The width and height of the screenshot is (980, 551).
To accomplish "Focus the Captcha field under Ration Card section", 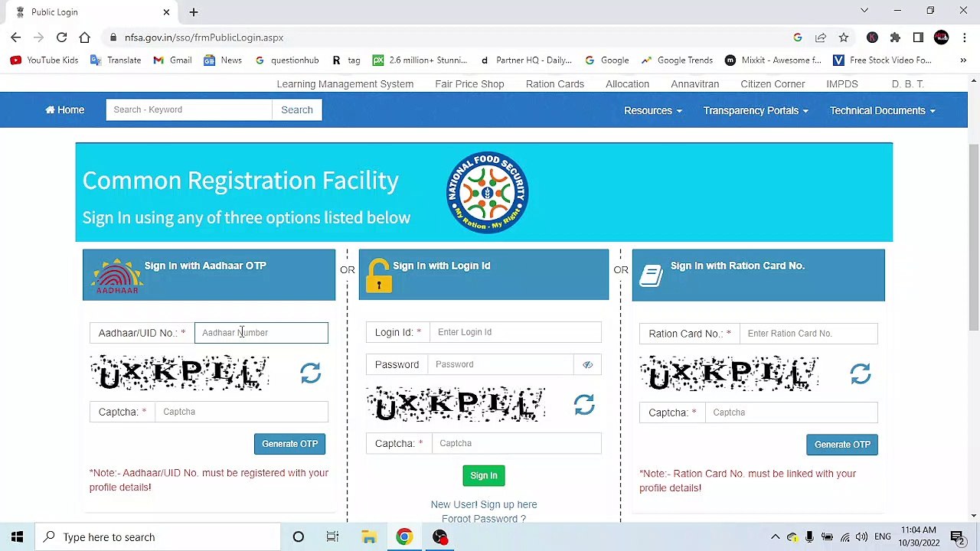I will click(792, 412).
